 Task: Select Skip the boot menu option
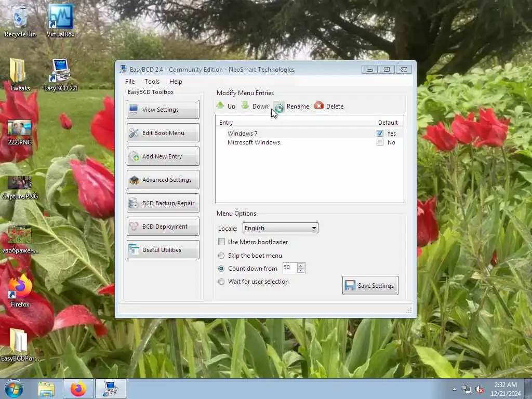click(x=221, y=256)
